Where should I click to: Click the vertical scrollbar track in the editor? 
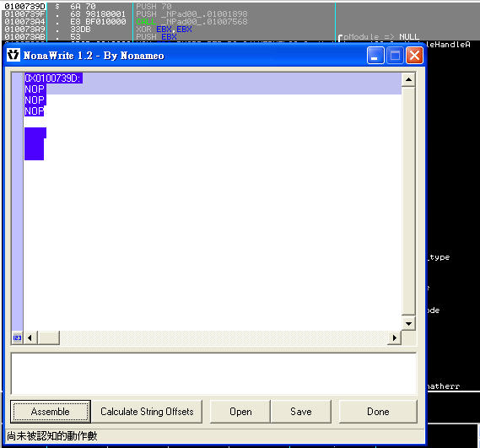(408, 201)
